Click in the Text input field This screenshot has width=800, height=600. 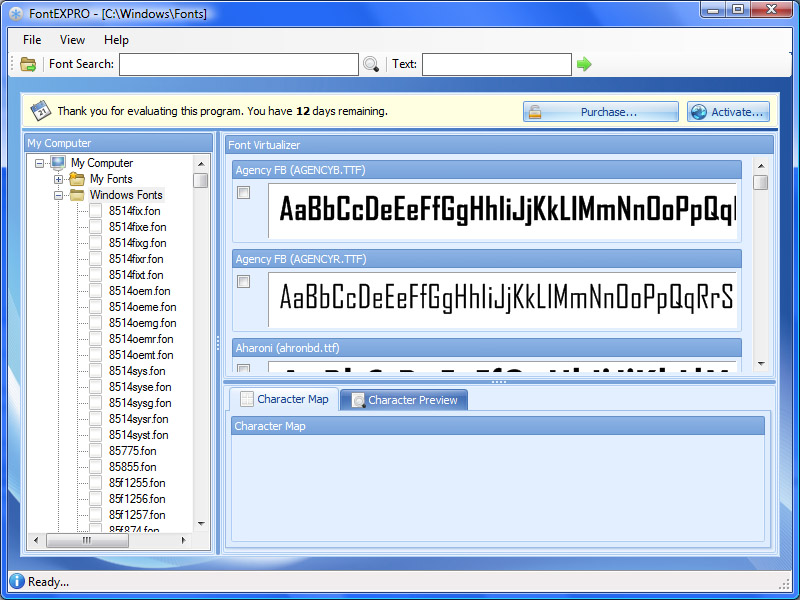click(496, 64)
